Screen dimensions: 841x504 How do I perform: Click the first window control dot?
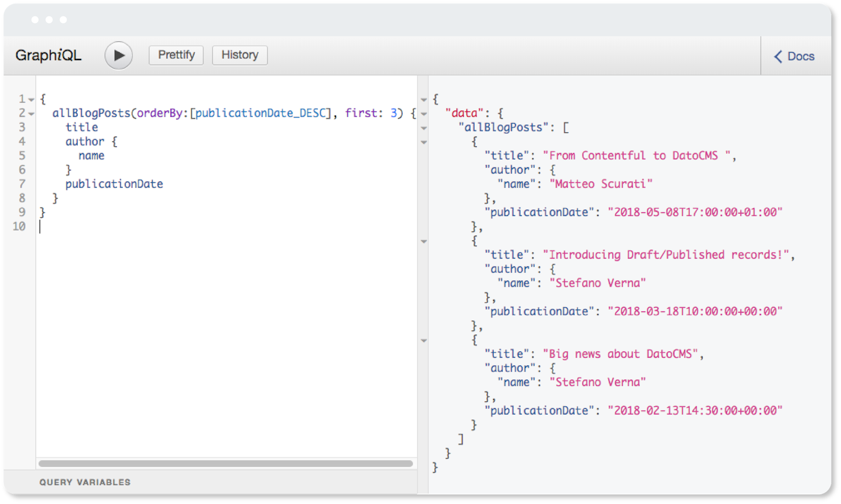click(35, 20)
